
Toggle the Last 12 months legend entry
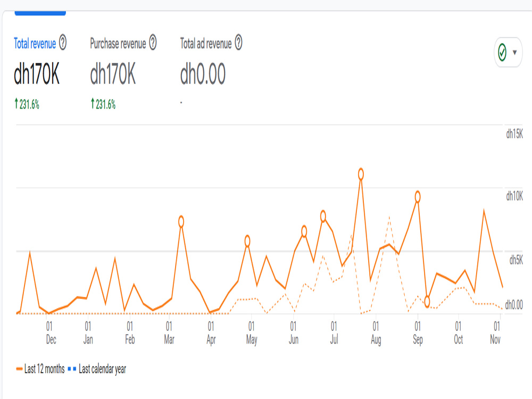40,369
